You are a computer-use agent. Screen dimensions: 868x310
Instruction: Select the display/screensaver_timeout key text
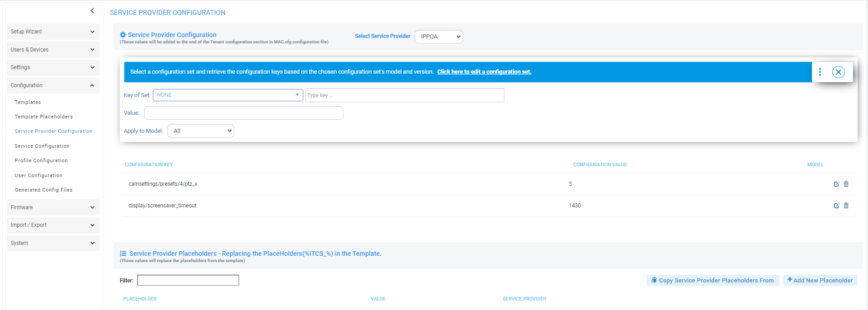pyautogui.click(x=162, y=206)
